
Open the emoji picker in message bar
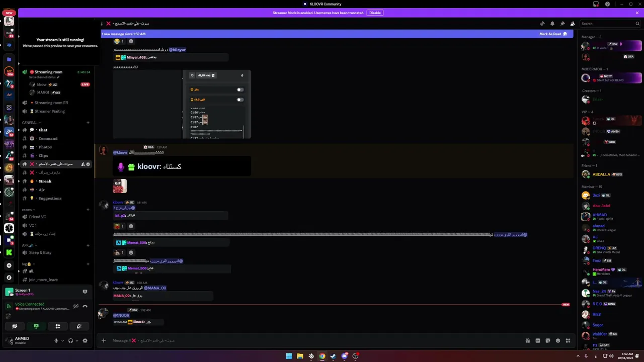[558, 340]
